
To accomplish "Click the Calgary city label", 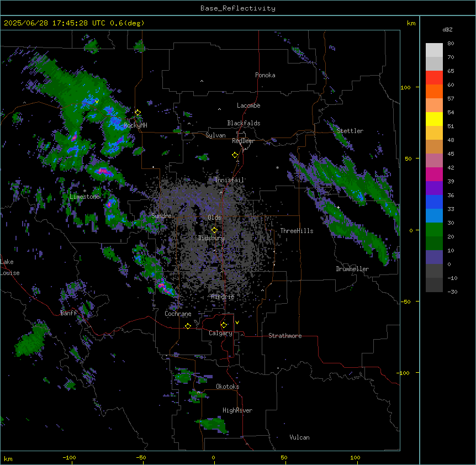I will (x=221, y=333).
